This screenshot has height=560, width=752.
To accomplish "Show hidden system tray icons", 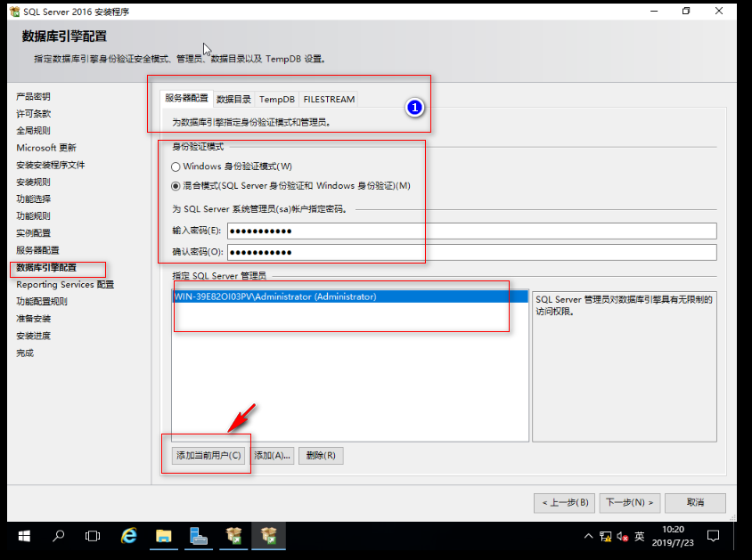I will point(588,536).
